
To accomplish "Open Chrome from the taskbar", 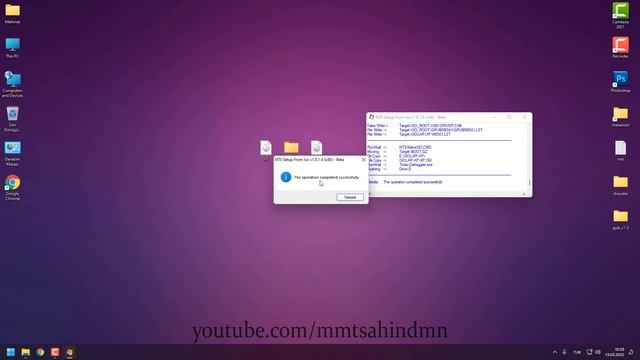I will tap(40, 352).
